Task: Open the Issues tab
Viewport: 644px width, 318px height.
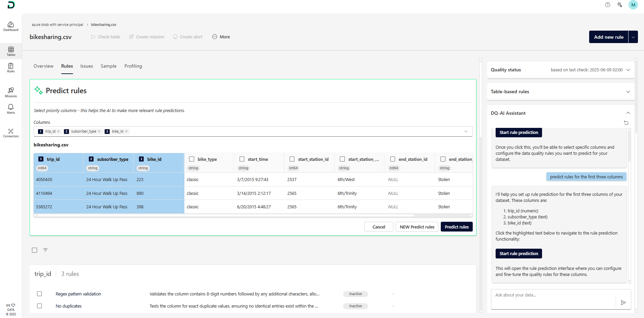Action: click(86, 66)
